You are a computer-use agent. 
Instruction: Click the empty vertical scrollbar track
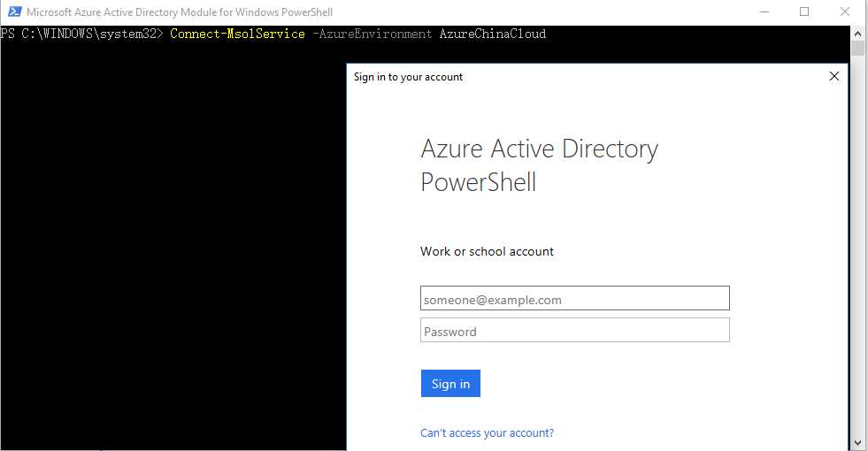click(857, 248)
